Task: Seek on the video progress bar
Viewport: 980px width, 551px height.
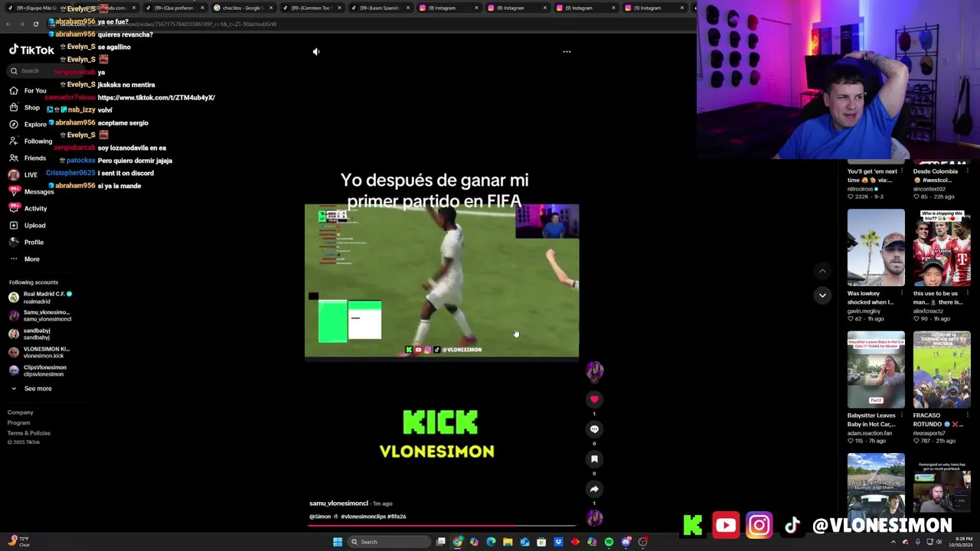Action: click(x=442, y=526)
